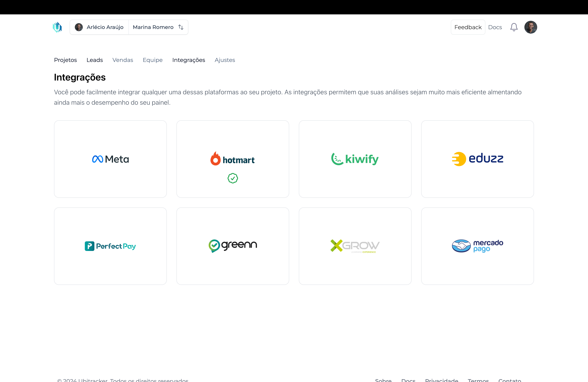Click the Integrações page heading

[x=80, y=78]
